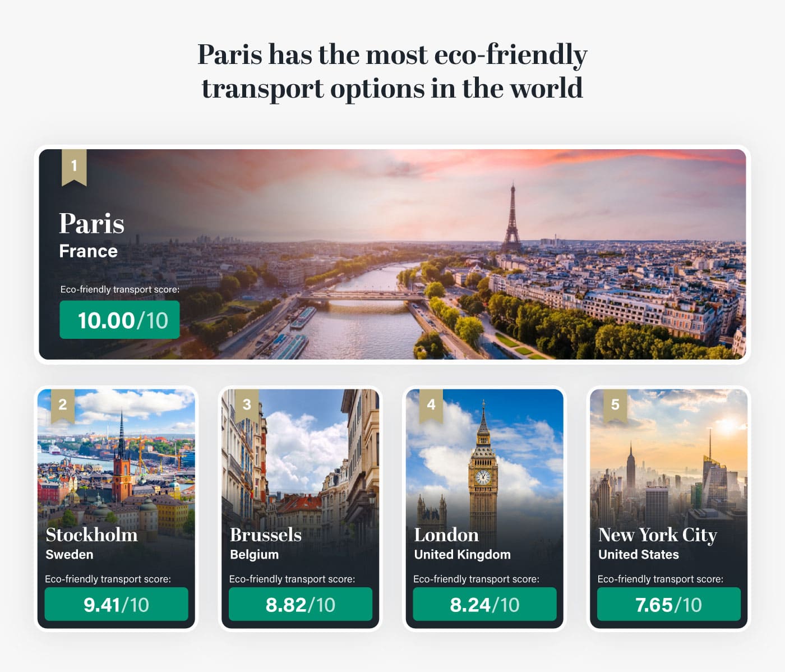
Task: Click the Eiffel Tower in Paris photo
Action: pyautogui.click(x=511, y=222)
